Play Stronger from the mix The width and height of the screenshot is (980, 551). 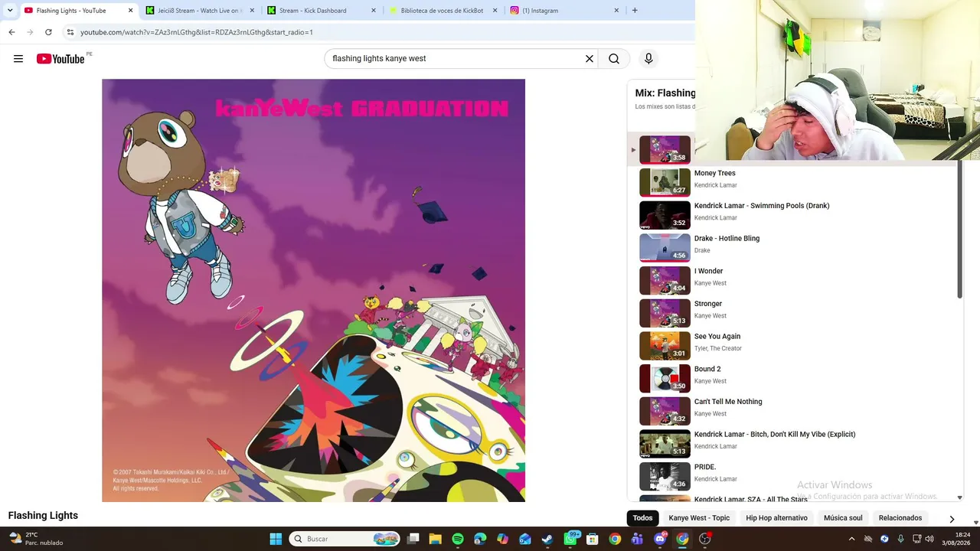tap(793, 313)
